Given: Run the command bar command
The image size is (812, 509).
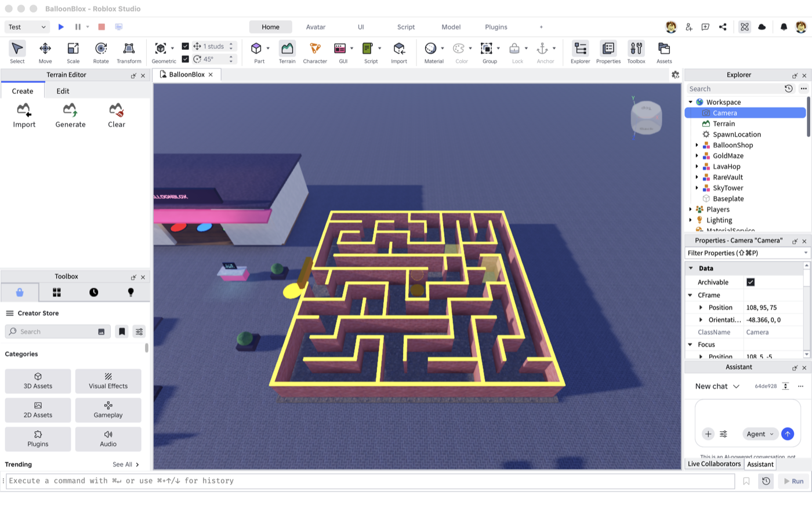Looking at the screenshot, I should click(x=793, y=481).
